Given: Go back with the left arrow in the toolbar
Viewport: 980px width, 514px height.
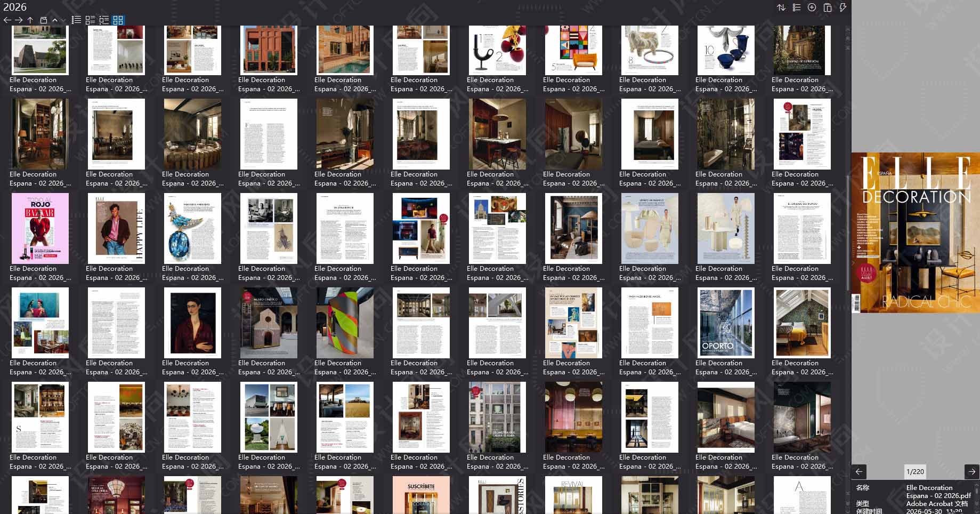Looking at the screenshot, I should click(x=7, y=20).
